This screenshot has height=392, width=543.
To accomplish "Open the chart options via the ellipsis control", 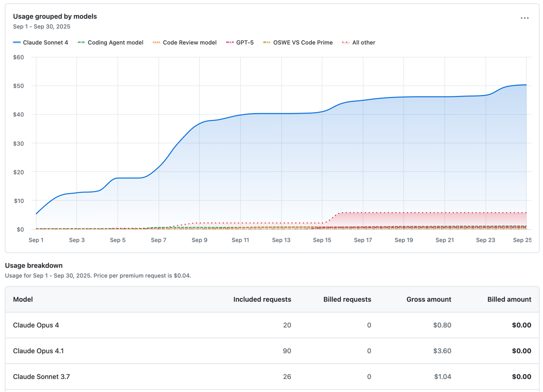I will coord(524,18).
